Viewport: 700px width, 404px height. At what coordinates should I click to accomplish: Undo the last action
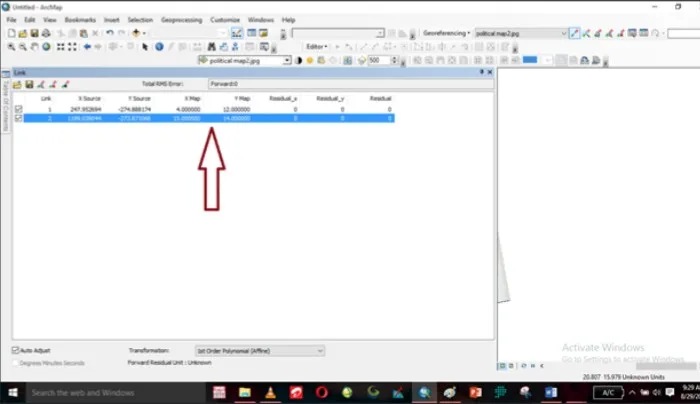110,33
